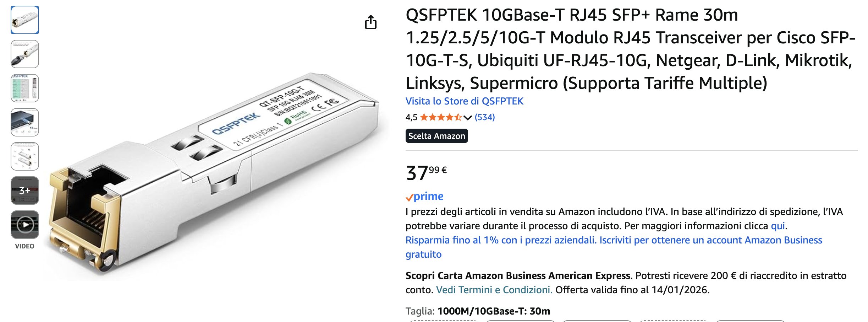
Task: Open the Amazon Business savings link
Action: point(614,240)
